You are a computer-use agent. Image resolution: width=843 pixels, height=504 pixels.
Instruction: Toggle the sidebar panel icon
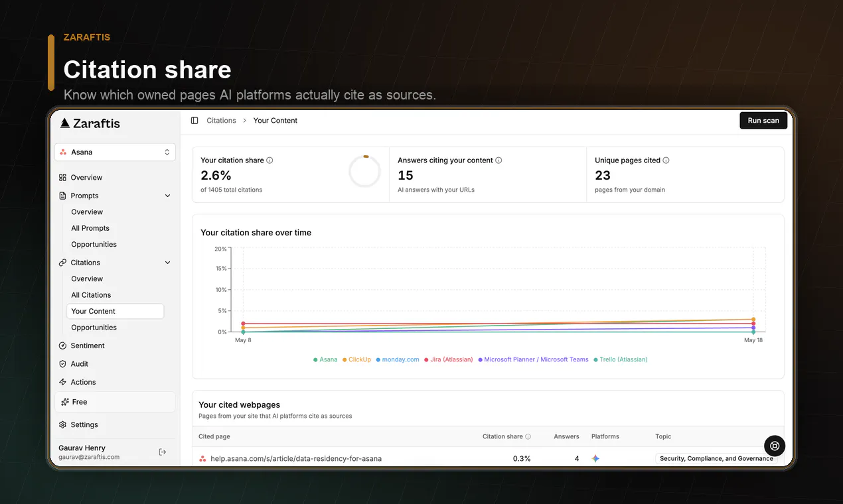coord(194,121)
